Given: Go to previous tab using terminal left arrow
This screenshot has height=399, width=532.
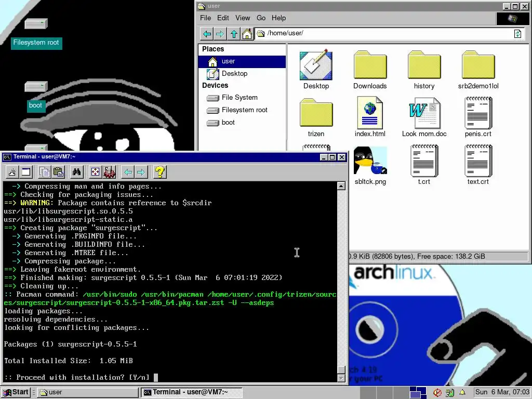Looking at the screenshot, I should [x=128, y=172].
